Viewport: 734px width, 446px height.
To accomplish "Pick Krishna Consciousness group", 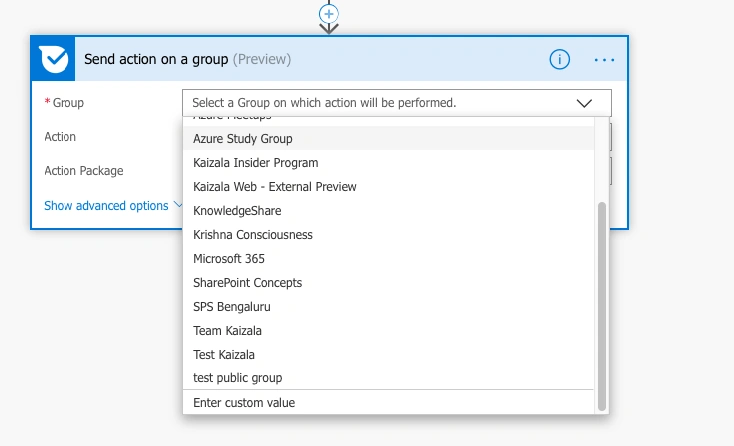I will coord(389,234).
